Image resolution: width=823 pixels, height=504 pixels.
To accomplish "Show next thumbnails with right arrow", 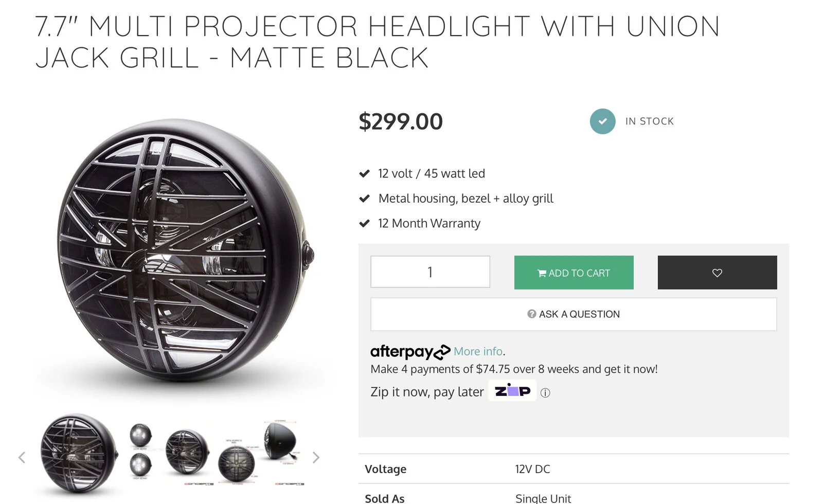I will click(316, 457).
